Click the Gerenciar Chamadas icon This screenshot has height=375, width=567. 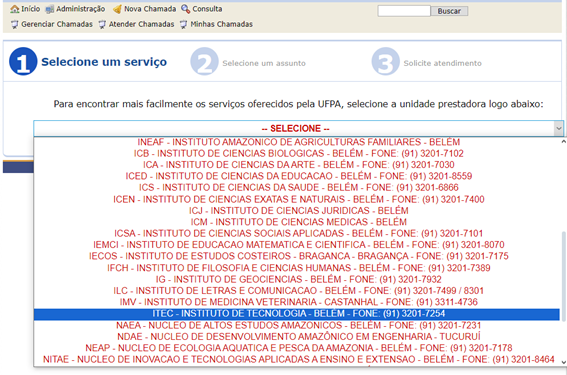pyautogui.click(x=14, y=24)
